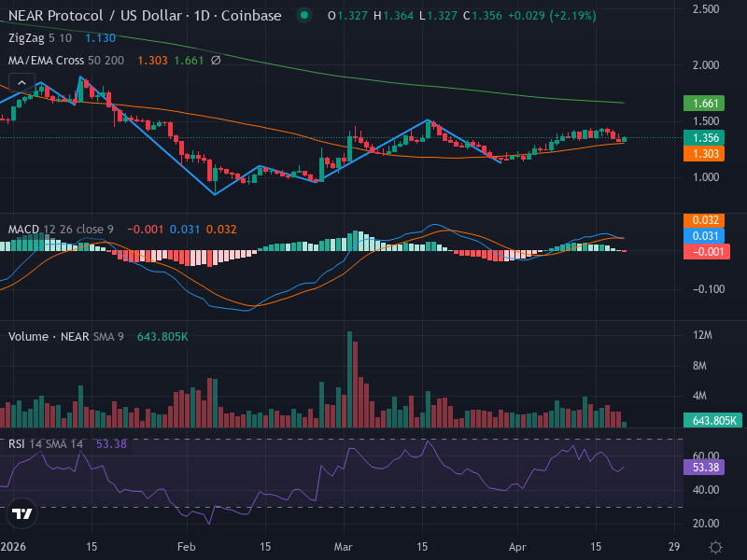Click the 1.303 orange price label
The image size is (747, 560).
pyautogui.click(x=704, y=154)
